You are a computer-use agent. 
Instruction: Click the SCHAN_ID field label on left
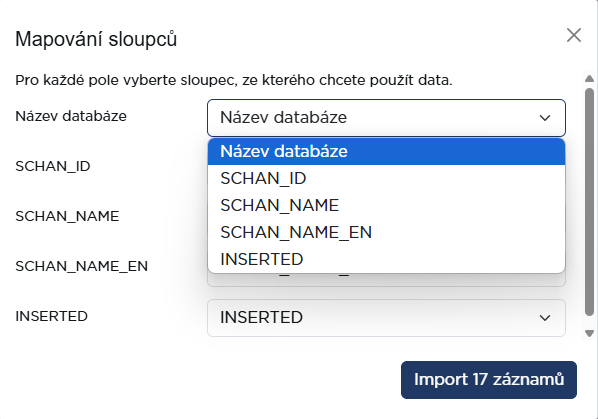[53, 166]
